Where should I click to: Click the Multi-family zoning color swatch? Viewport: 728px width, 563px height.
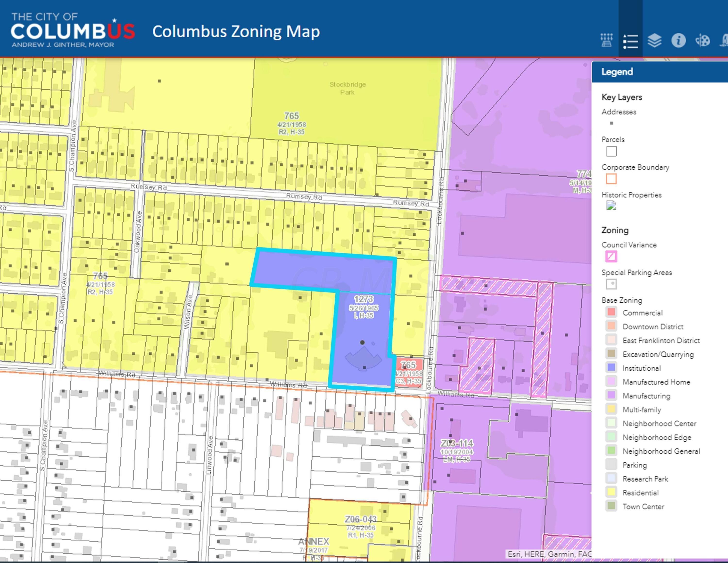[x=611, y=409]
